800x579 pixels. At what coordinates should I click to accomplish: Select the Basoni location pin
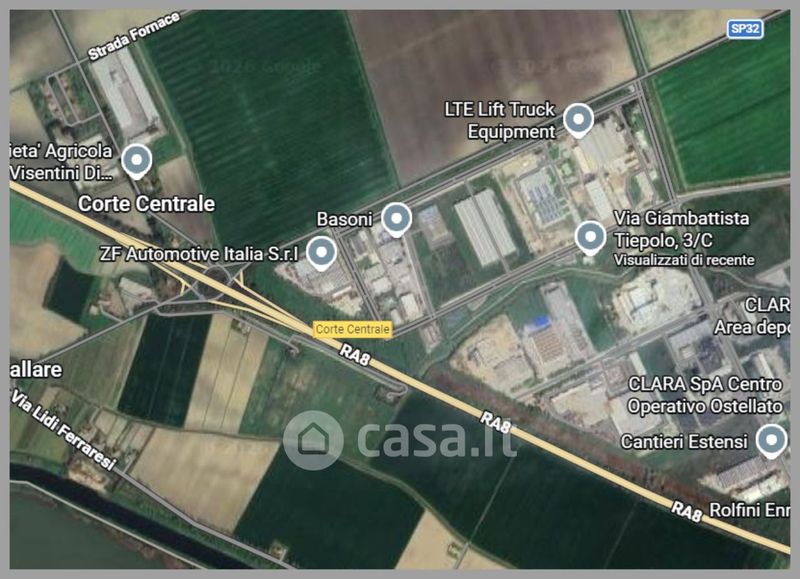tap(396, 219)
